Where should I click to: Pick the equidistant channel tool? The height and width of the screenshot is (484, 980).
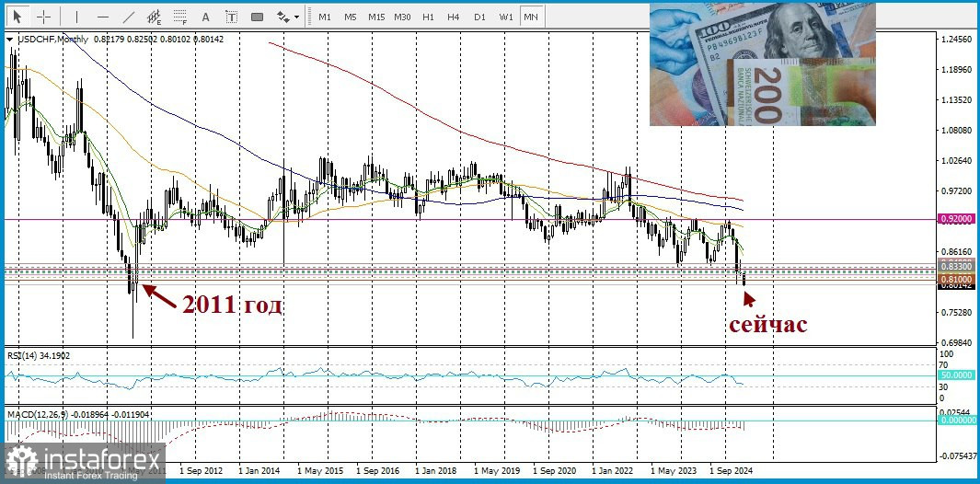coord(155,17)
